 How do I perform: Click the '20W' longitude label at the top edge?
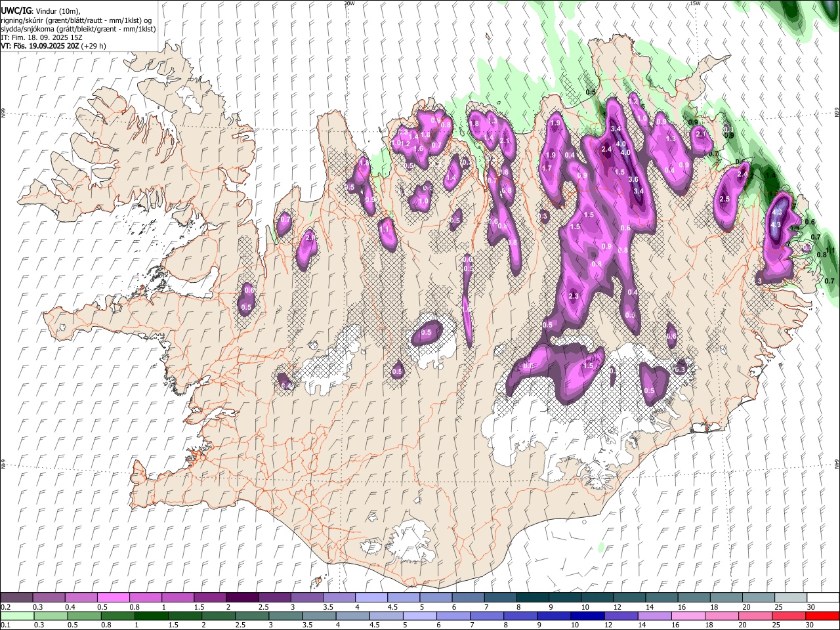click(349, 3)
